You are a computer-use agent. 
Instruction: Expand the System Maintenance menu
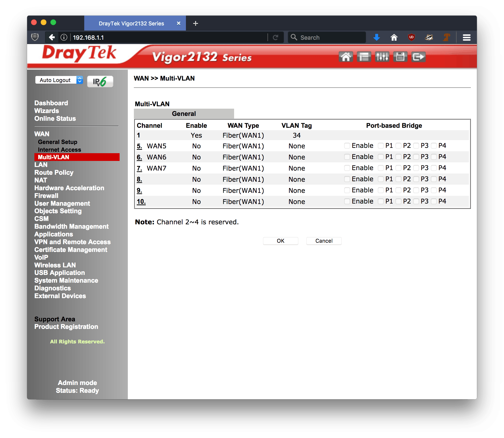pos(66,280)
